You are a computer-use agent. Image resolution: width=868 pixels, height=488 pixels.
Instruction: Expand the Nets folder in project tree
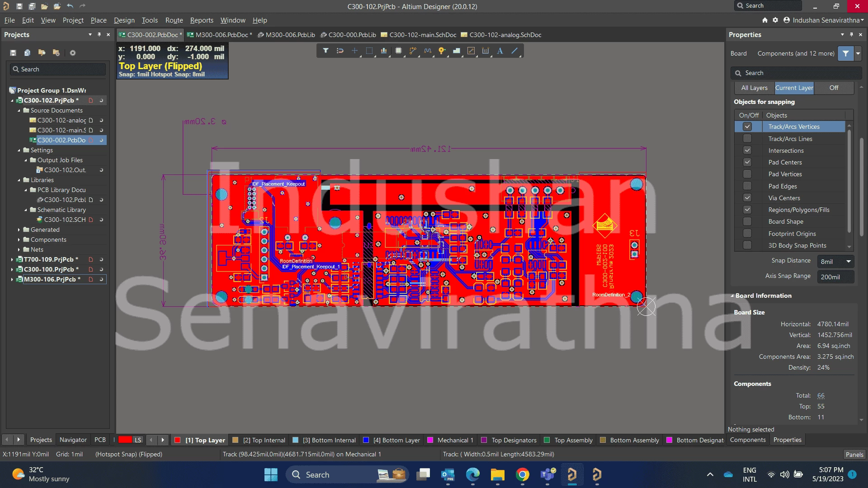19,249
